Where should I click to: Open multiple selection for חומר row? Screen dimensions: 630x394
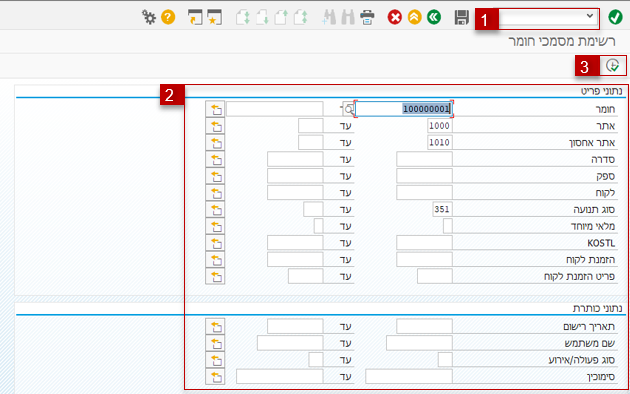(215, 109)
